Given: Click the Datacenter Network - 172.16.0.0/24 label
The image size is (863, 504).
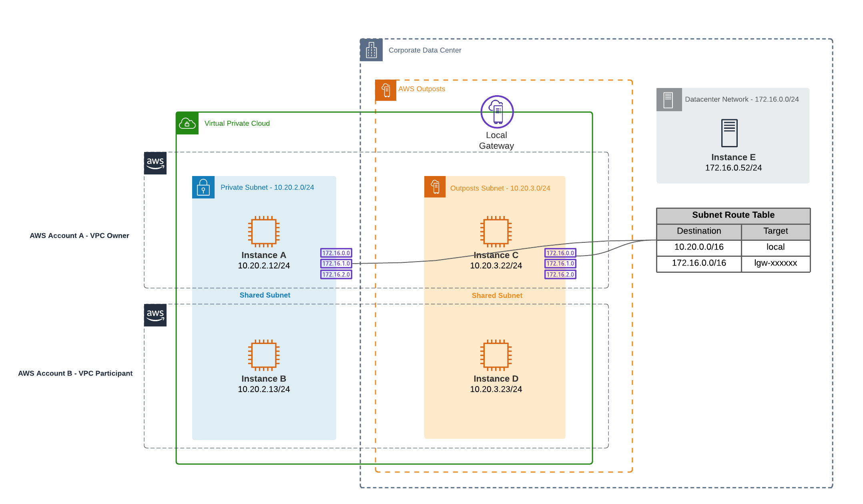Looking at the screenshot, I should point(742,100).
